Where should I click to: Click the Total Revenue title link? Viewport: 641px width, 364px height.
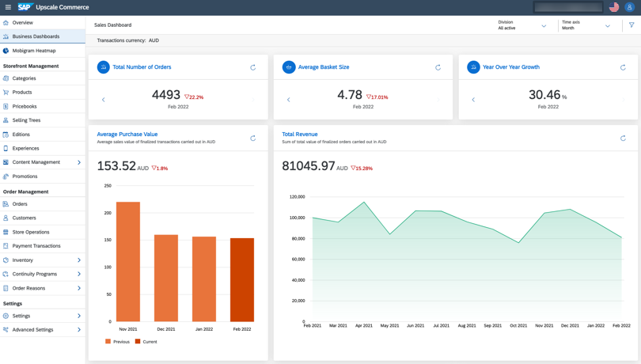pos(300,135)
